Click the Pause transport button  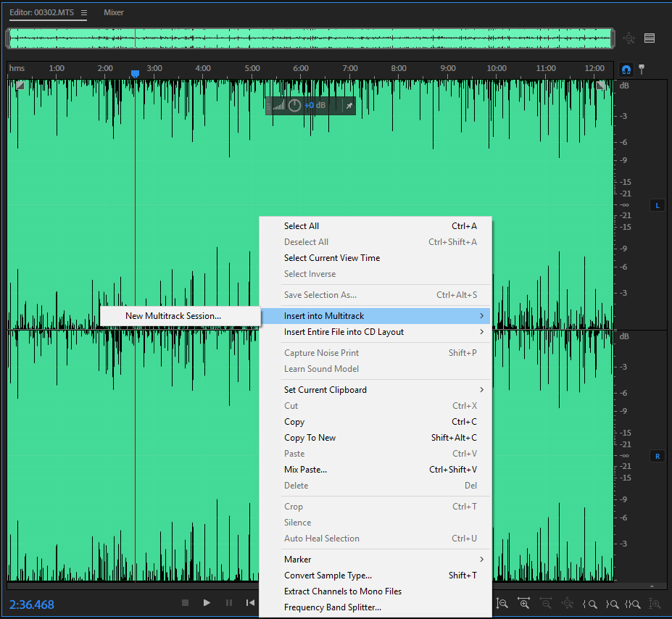point(229,603)
